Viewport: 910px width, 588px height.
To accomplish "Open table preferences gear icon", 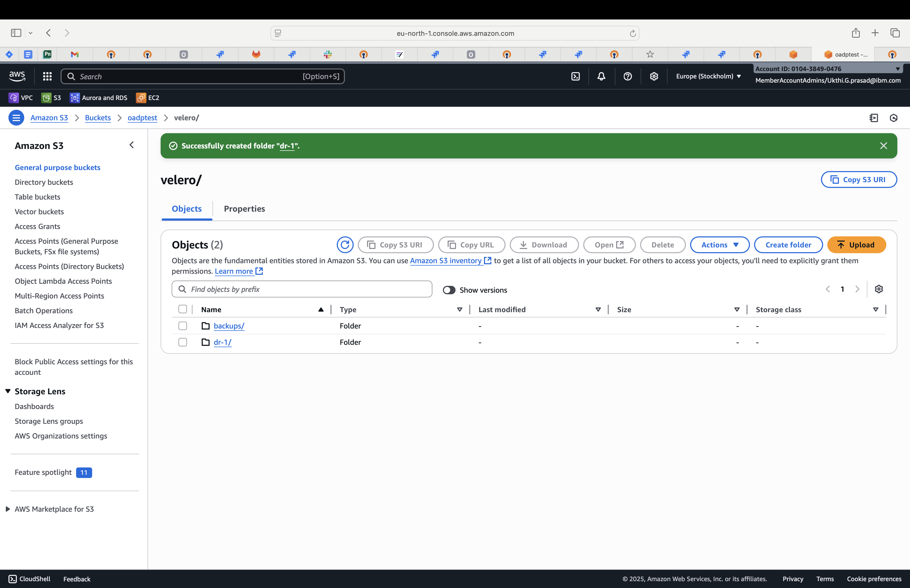I will pos(879,289).
